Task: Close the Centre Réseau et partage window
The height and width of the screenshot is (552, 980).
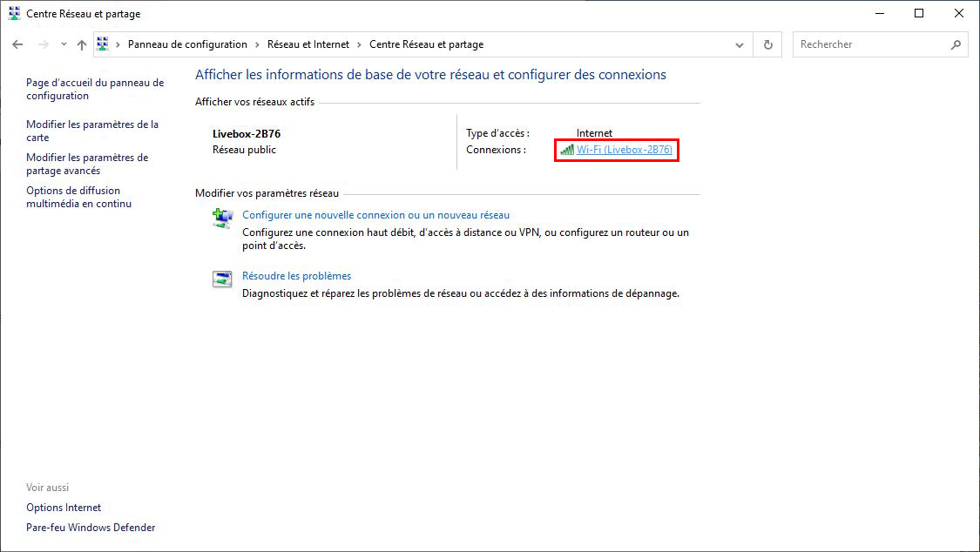Action: 959,13
